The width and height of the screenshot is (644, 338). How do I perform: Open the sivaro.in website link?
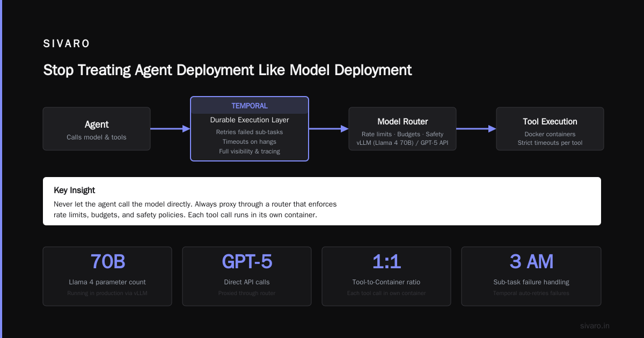pyautogui.click(x=595, y=326)
